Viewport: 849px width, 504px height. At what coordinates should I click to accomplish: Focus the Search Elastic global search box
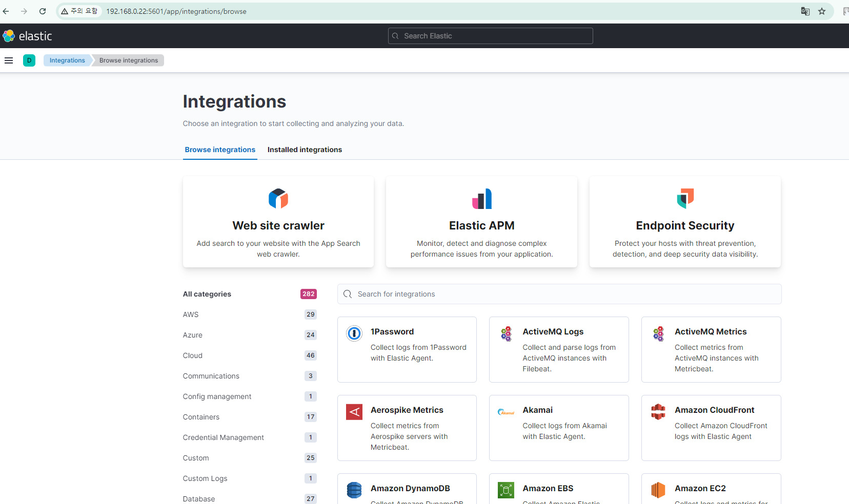(x=490, y=36)
